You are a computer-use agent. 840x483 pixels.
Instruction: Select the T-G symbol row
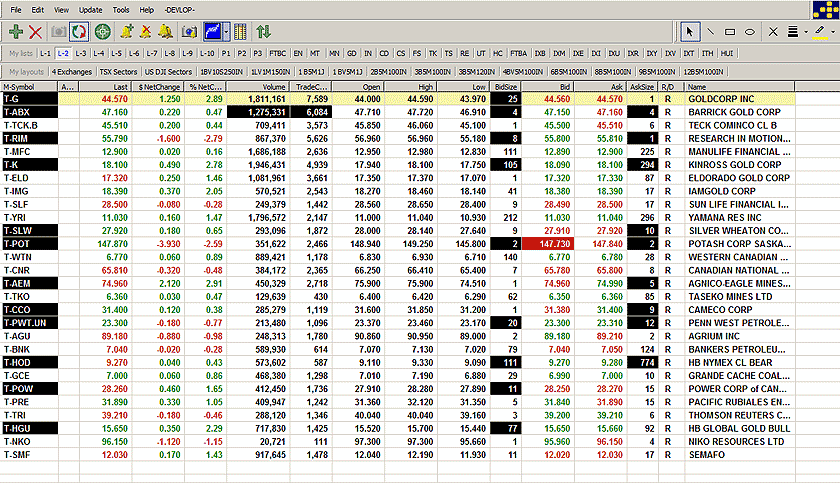click(398, 99)
